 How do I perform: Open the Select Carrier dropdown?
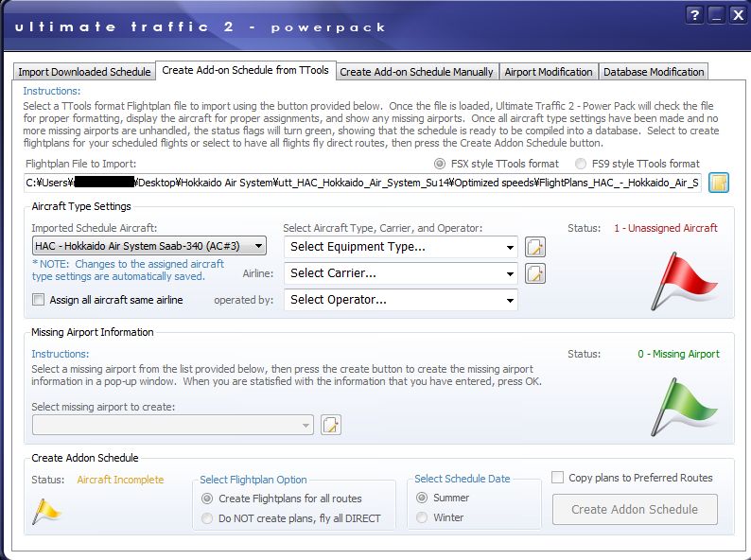click(x=401, y=273)
